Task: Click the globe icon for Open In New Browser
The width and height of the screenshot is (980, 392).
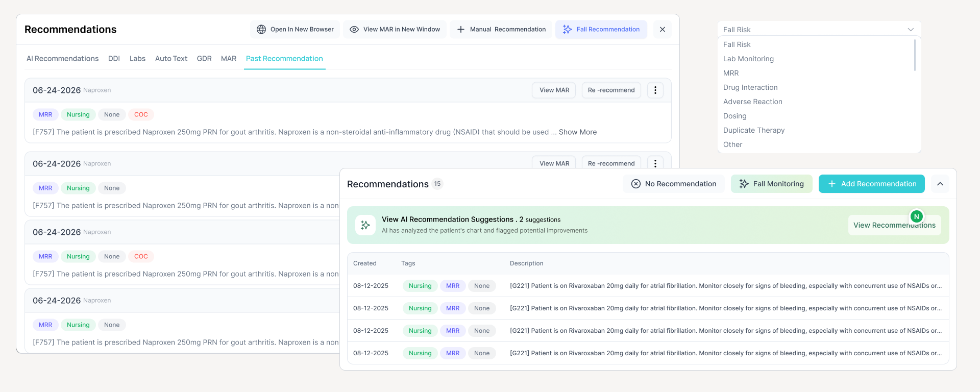Action: coord(261,30)
